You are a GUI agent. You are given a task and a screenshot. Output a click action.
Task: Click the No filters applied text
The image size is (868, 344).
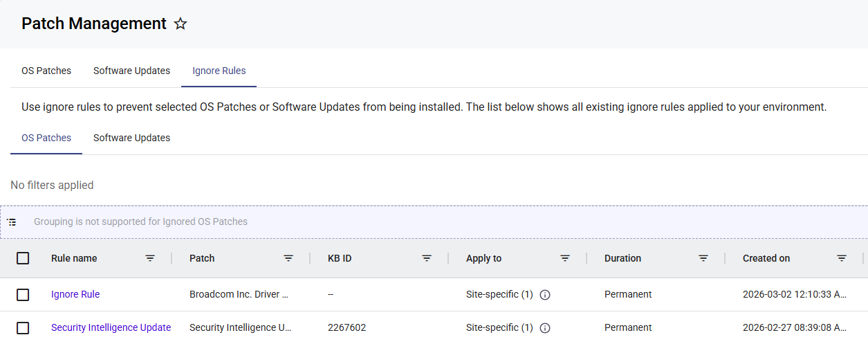52,185
